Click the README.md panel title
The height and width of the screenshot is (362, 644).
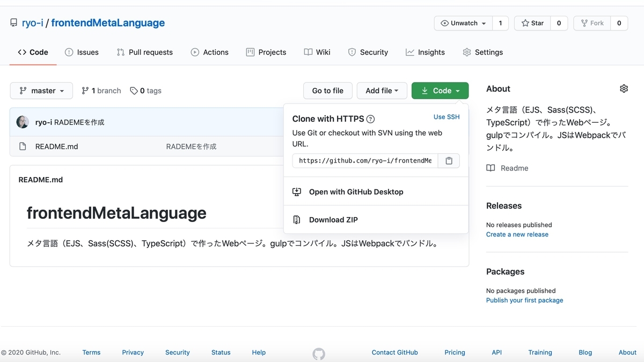coord(40,180)
